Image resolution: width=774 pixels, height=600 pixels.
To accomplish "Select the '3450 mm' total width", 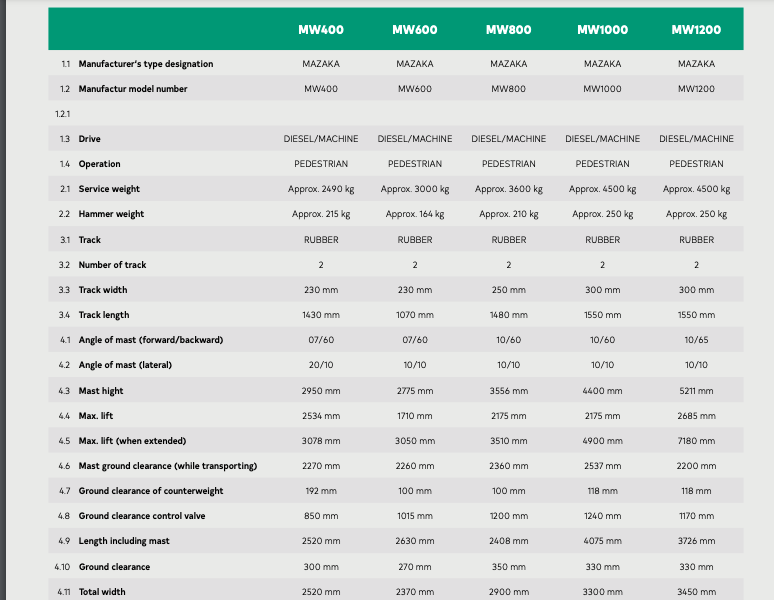I will [696, 592].
